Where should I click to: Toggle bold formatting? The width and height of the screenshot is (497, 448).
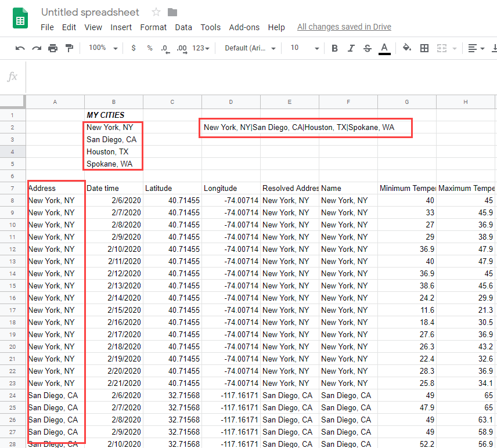[334, 48]
